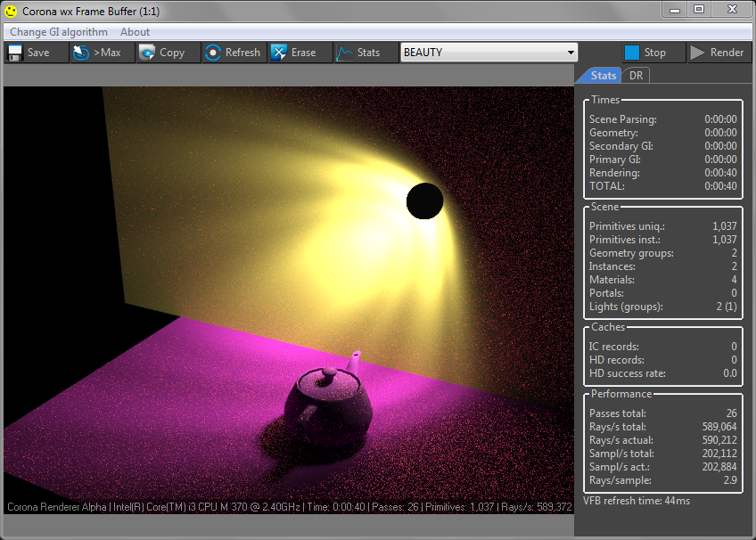Click the Sampl/s act. value 202,884
Image resolution: width=756 pixels, height=540 pixels.
coord(719,467)
